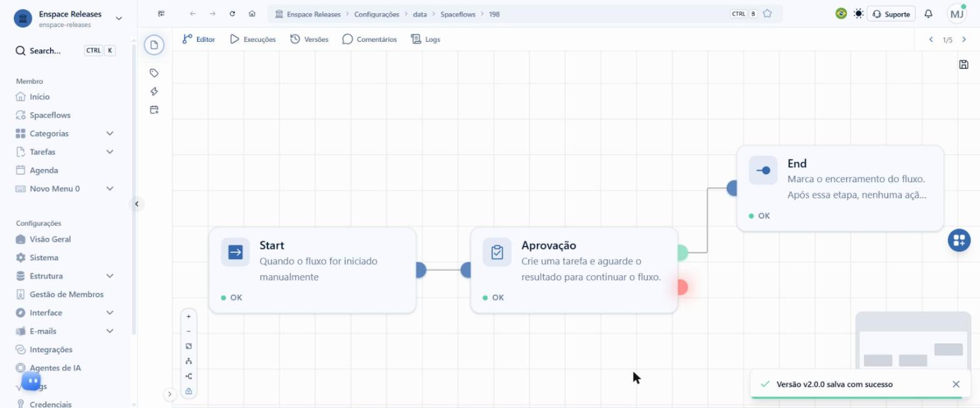Open the Comentários tab
The height and width of the screenshot is (408, 980).
tap(369, 39)
